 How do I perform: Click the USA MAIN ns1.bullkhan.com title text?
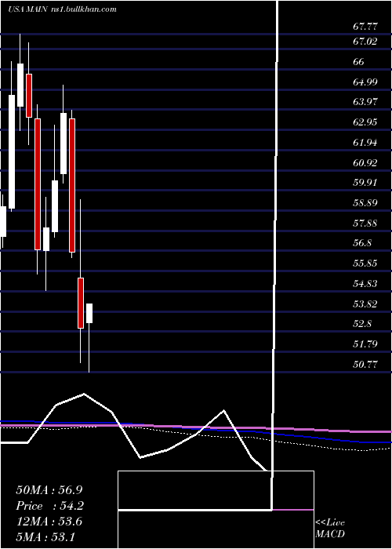click(62, 9)
